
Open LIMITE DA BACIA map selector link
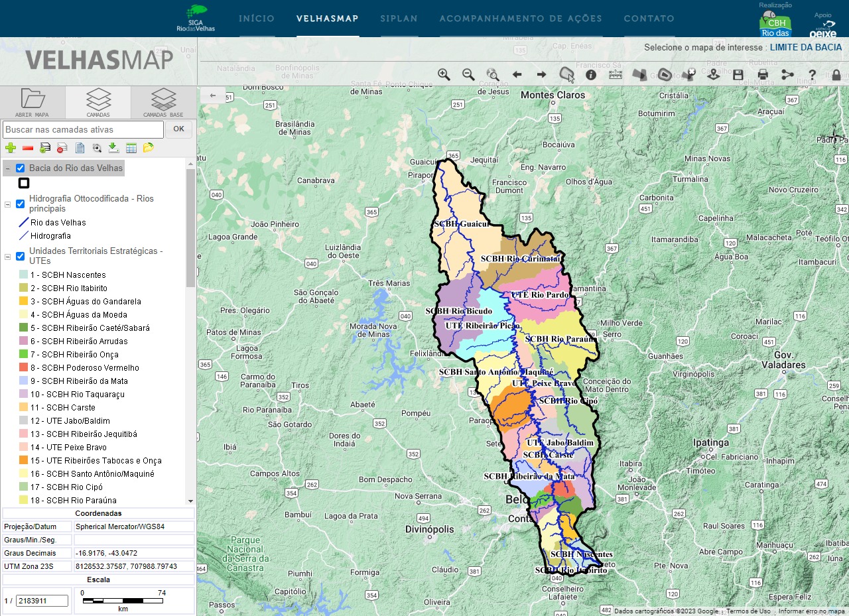click(x=805, y=48)
